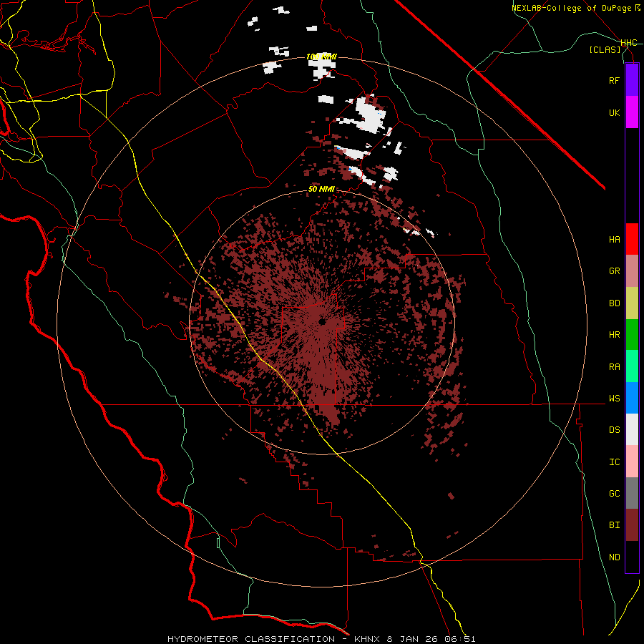The image size is (644, 644).
Task: Click the BI dark red legend color block
Action: click(x=632, y=525)
